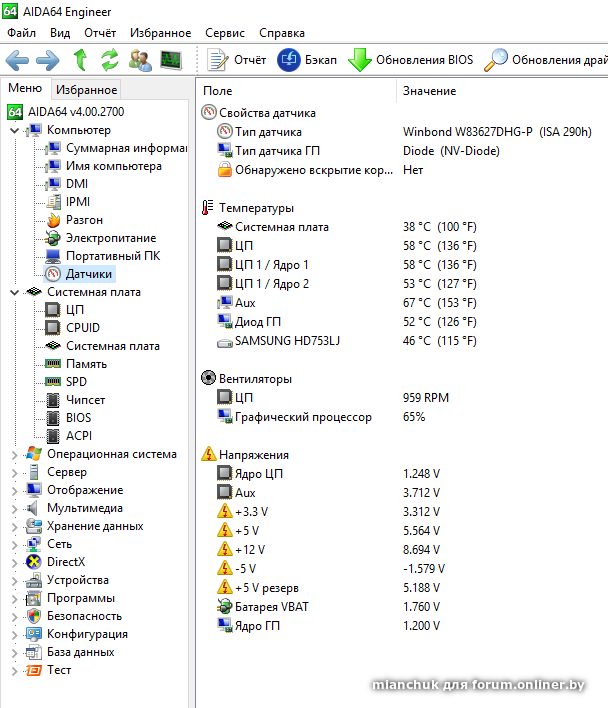Select the Батарея VBAT voltage row
608x708 pixels.
328,607
